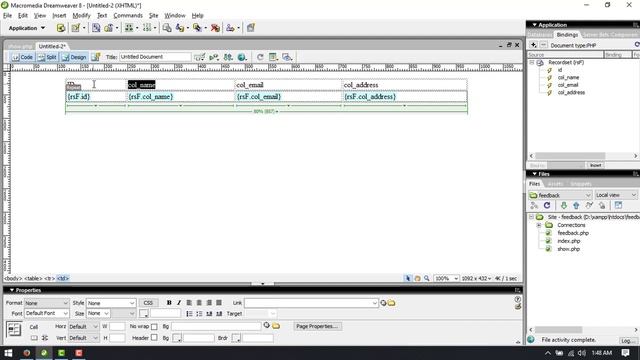This screenshot has height=360, width=640.
Task: Click the File Management icon in document toolbar
Action: [x=228, y=57]
